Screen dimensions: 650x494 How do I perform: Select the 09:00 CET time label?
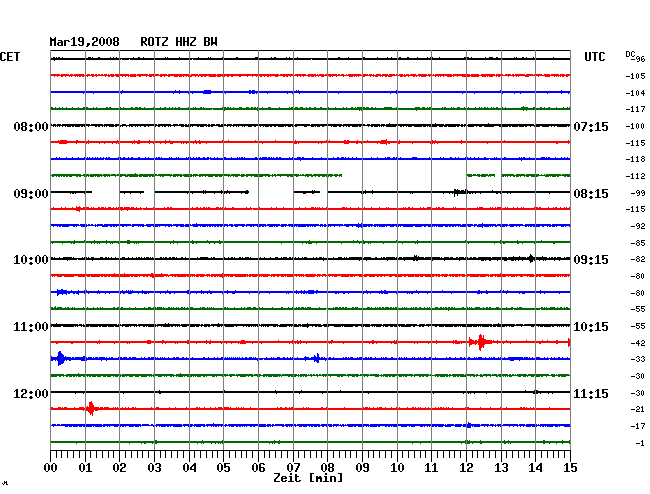(31, 194)
